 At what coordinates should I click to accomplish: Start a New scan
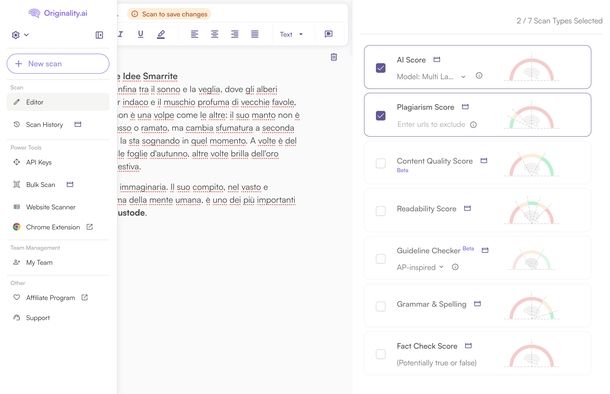[x=58, y=64]
